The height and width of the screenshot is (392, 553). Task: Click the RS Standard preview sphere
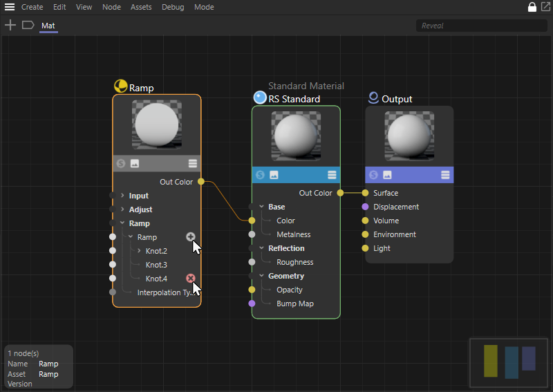pyautogui.click(x=296, y=136)
